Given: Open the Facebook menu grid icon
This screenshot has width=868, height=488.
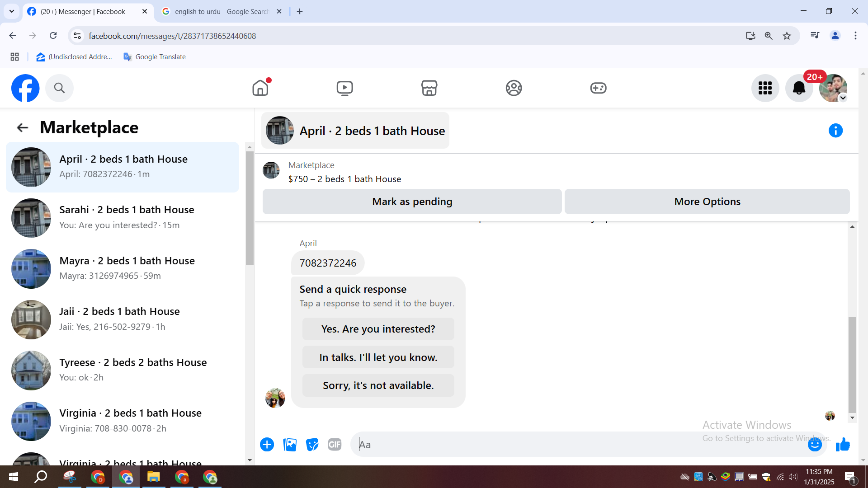Looking at the screenshot, I should click(x=765, y=88).
